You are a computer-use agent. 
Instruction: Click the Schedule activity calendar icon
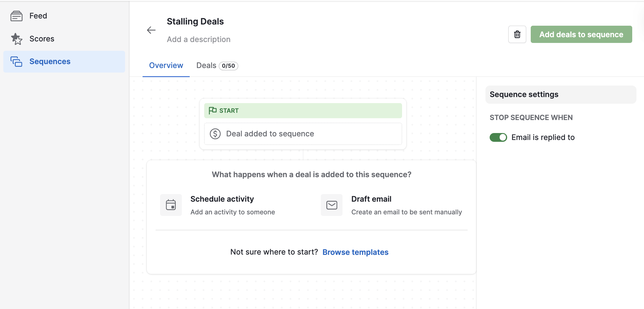171,205
